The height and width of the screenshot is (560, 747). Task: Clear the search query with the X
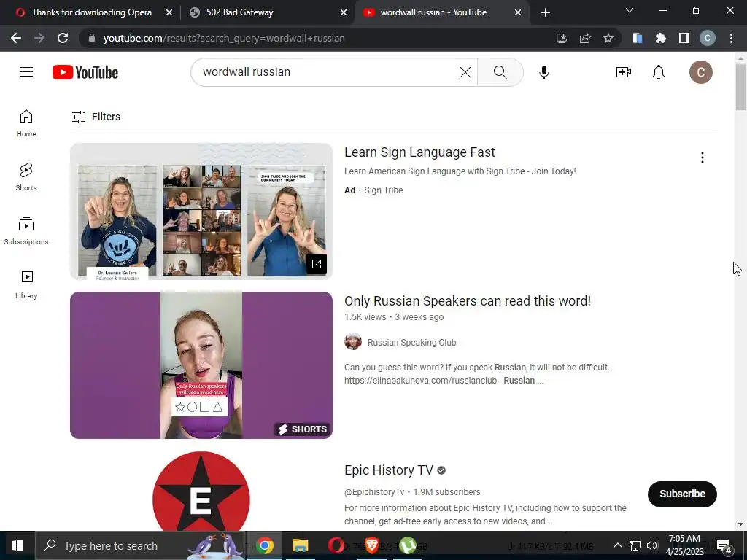click(465, 72)
